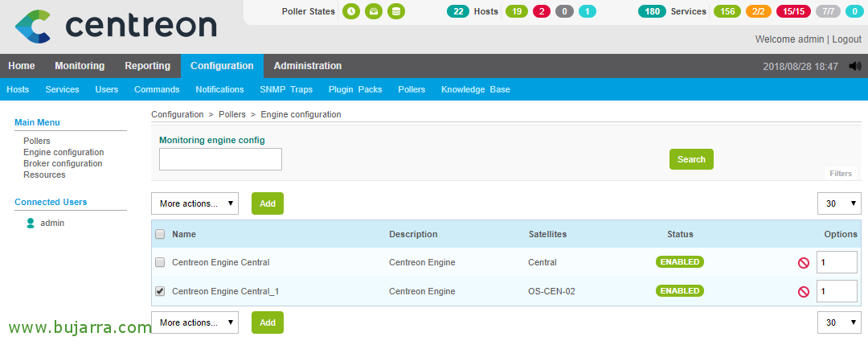The image size is (868, 345).
Task: Go to Users submenu
Action: [x=107, y=89]
